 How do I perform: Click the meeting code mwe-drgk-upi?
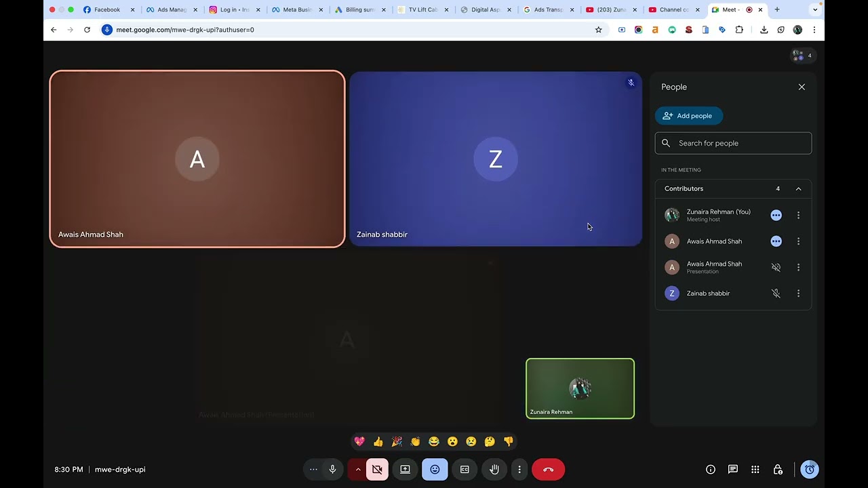[x=120, y=469]
